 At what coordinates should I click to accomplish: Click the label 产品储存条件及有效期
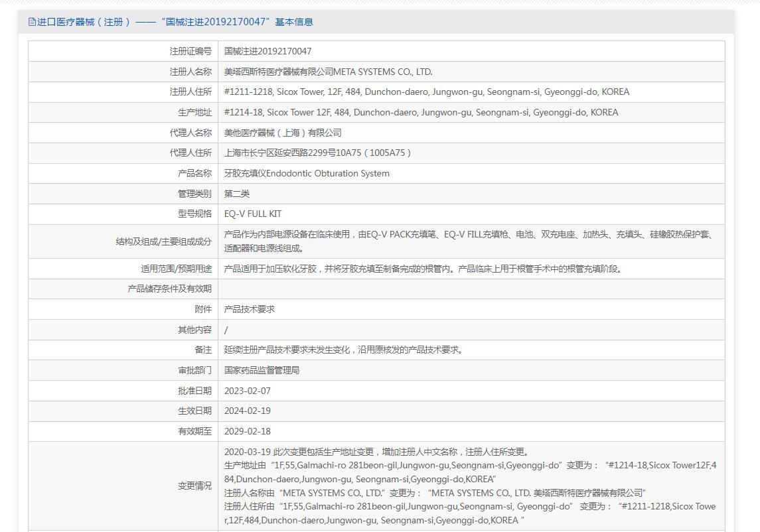point(170,289)
